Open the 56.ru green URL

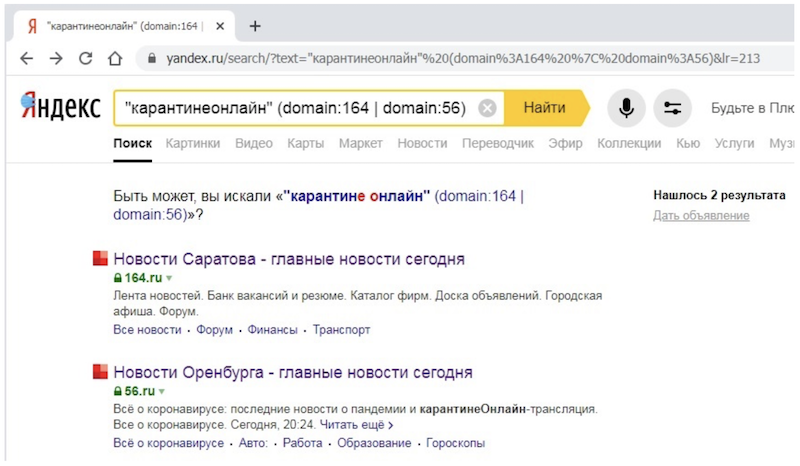pyautogui.click(x=139, y=391)
